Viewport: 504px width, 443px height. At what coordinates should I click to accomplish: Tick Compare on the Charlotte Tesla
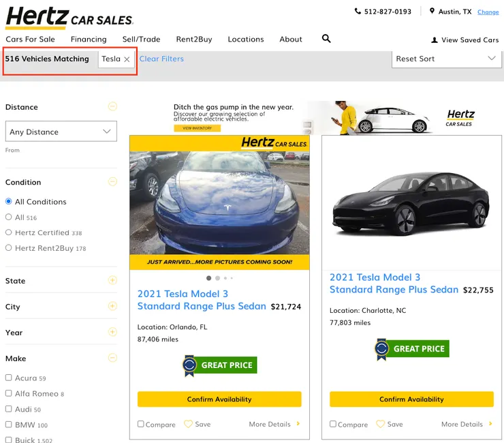pyautogui.click(x=333, y=424)
